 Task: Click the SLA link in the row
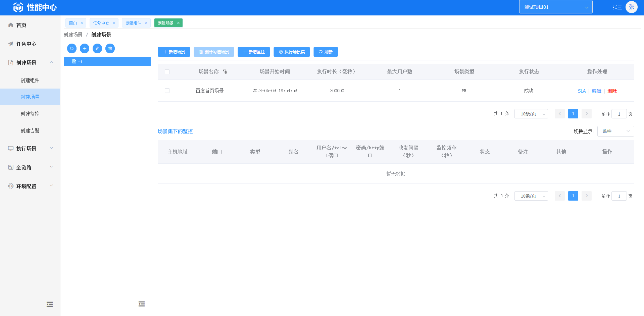[582, 91]
